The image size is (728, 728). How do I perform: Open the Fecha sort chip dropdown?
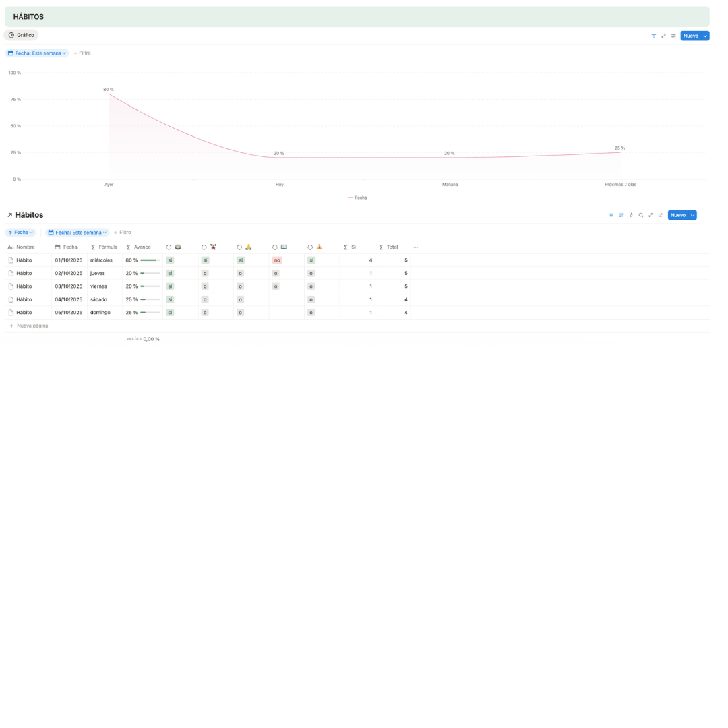pyautogui.click(x=20, y=232)
